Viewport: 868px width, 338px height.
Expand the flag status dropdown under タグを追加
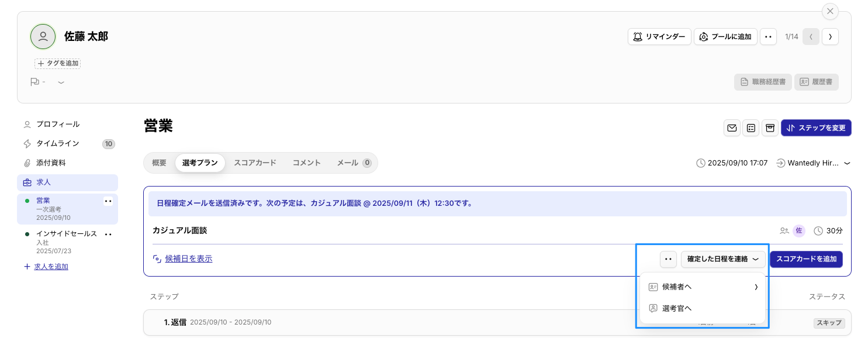click(x=61, y=82)
